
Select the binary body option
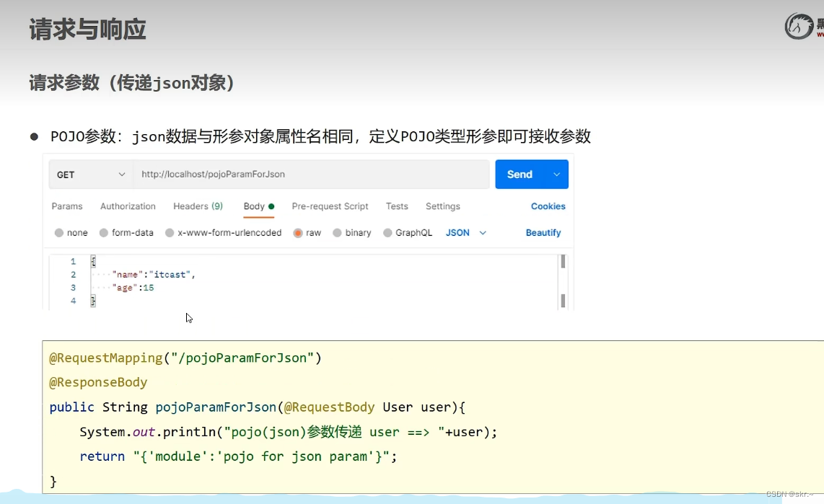[352, 232]
